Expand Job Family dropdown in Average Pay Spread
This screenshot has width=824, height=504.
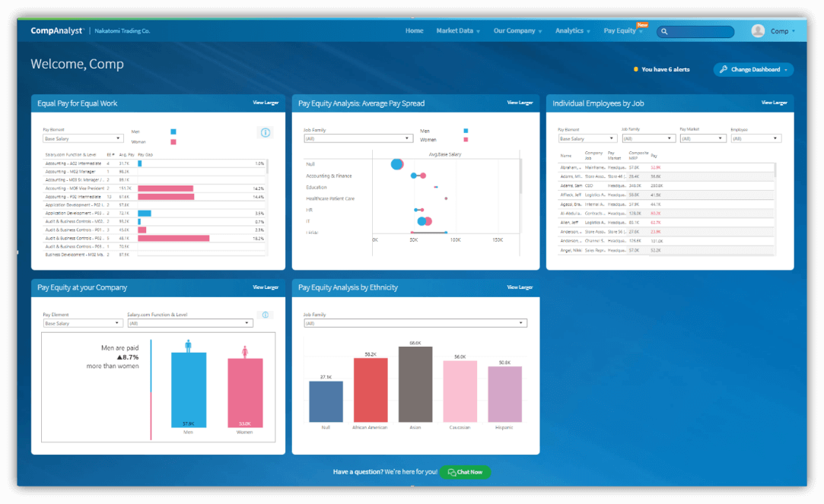tap(358, 138)
